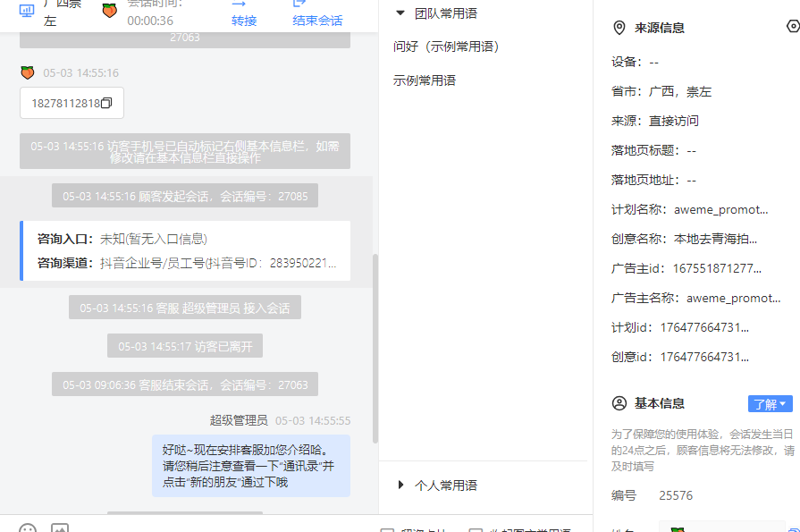Click the 广告主id row

(686, 268)
